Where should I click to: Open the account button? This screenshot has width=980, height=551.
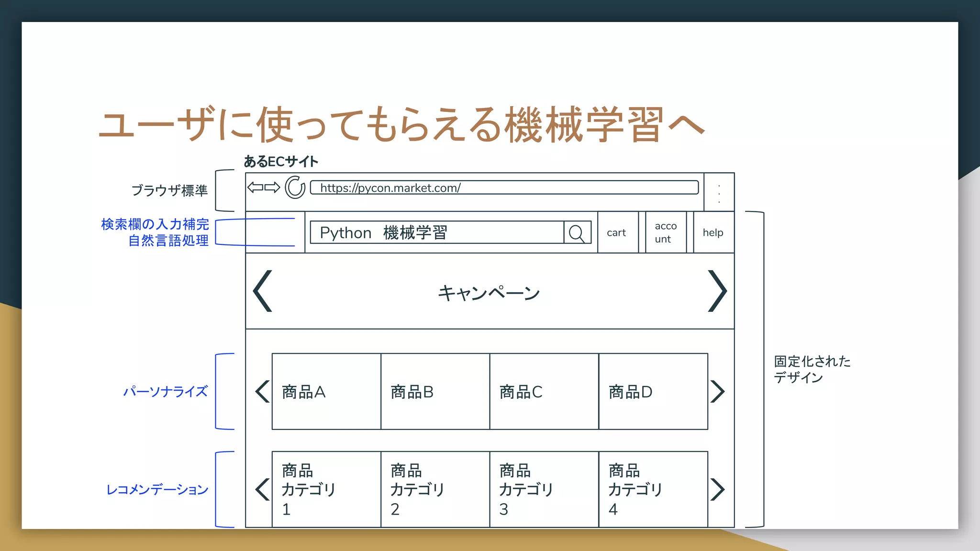tap(666, 232)
